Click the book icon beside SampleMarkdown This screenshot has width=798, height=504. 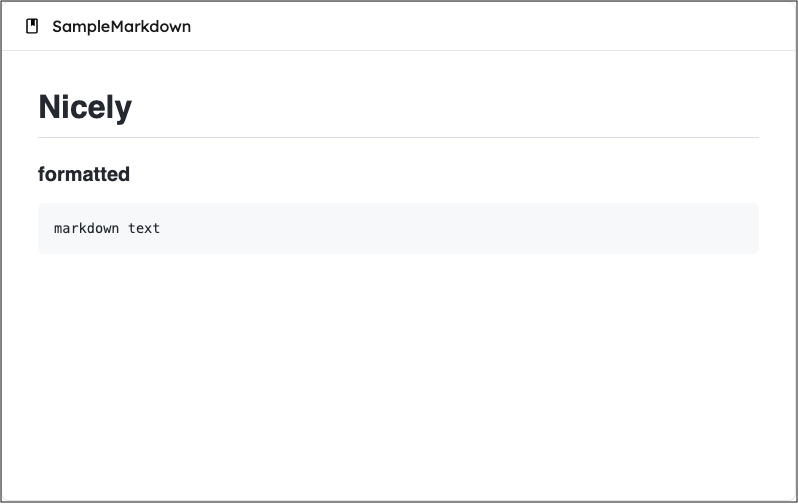click(x=32, y=26)
